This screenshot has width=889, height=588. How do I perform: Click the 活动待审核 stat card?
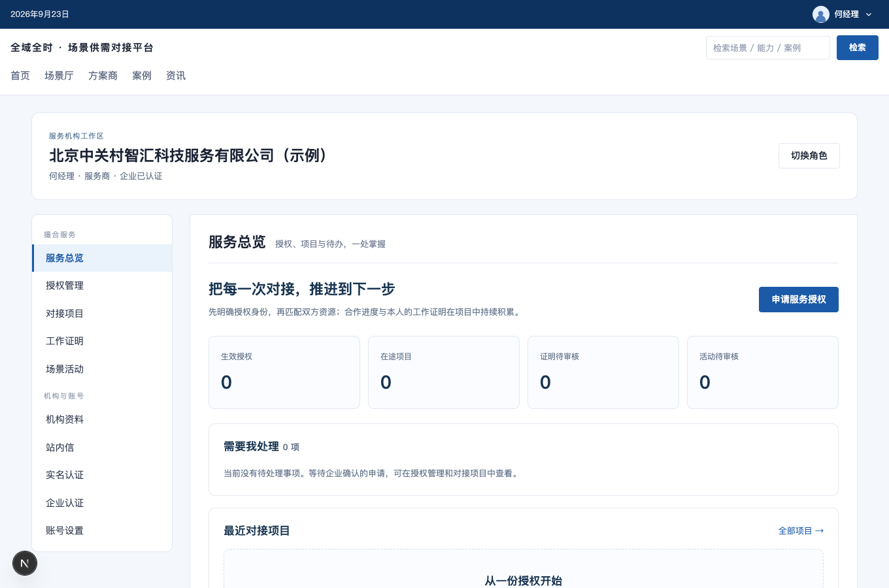click(x=763, y=372)
